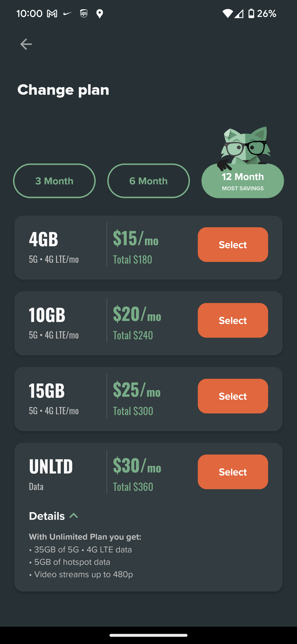Collapse the Details chevron arrow
This screenshot has width=297, height=644.
click(x=74, y=515)
